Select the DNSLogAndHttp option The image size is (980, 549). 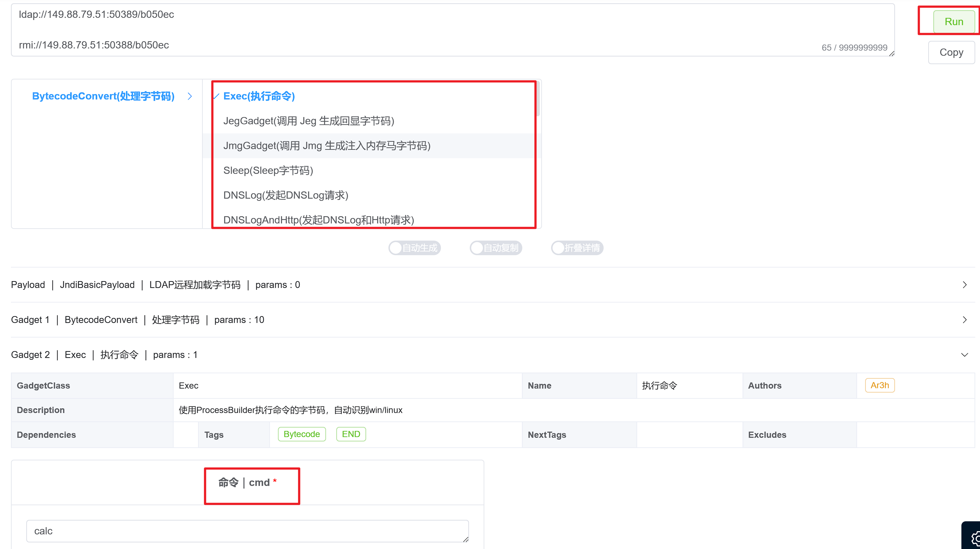tap(318, 220)
